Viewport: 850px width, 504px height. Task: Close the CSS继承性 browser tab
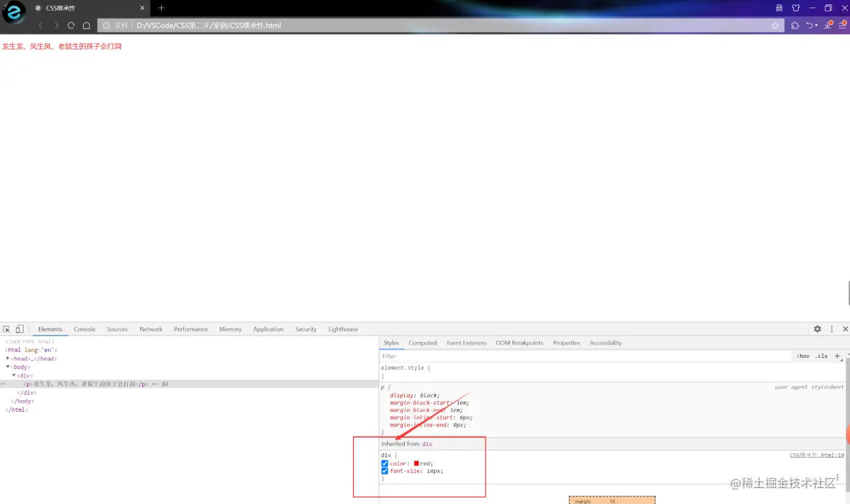pos(142,8)
